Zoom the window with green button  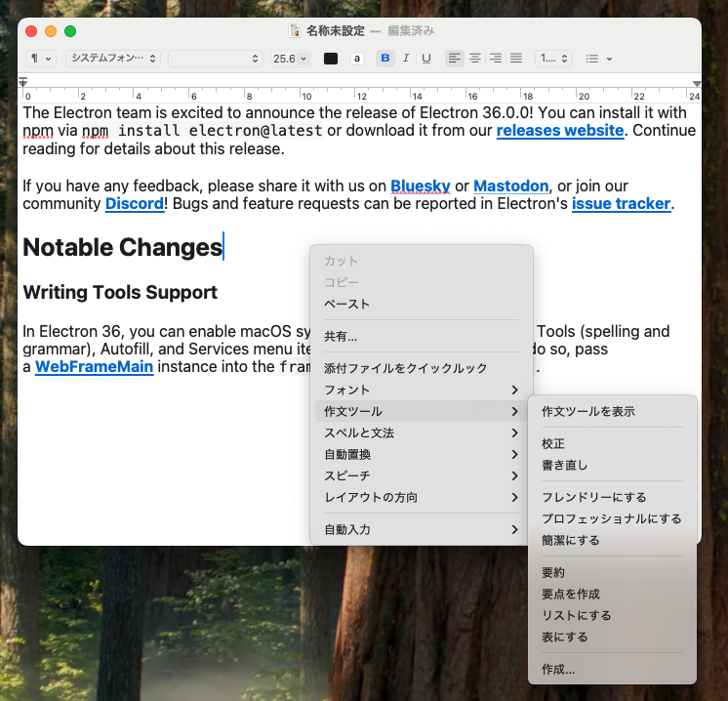70,31
